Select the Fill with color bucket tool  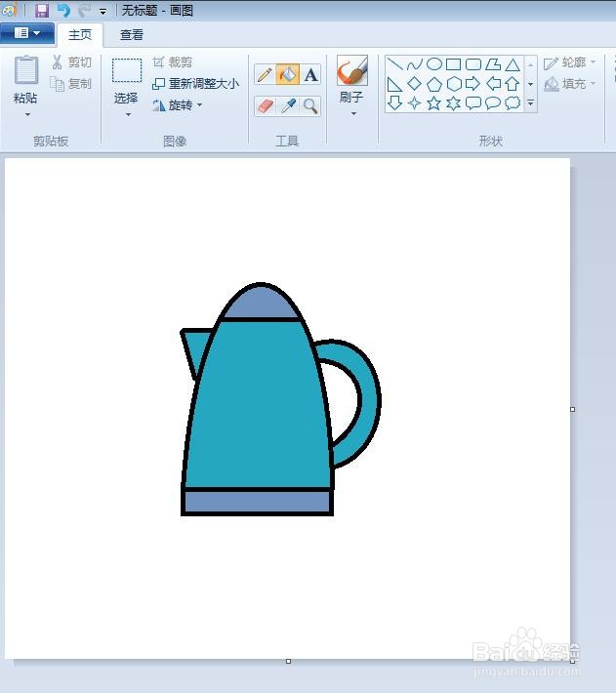(x=288, y=74)
